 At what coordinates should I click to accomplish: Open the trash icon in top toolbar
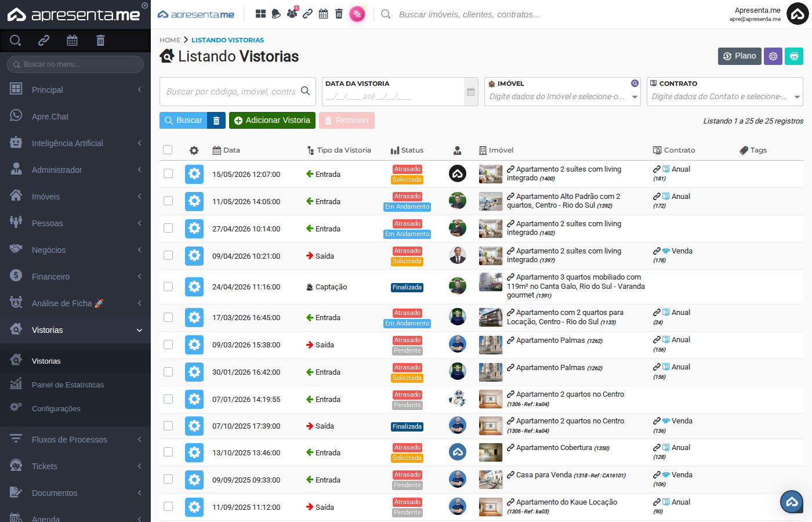pyautogui.click(x=339, y=14)
